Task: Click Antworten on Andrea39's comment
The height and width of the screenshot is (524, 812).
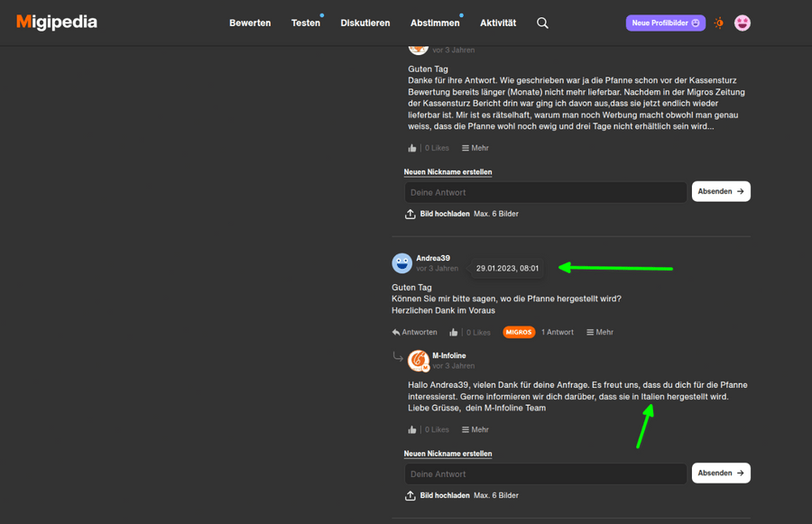Action: click(x=414, y=332)
